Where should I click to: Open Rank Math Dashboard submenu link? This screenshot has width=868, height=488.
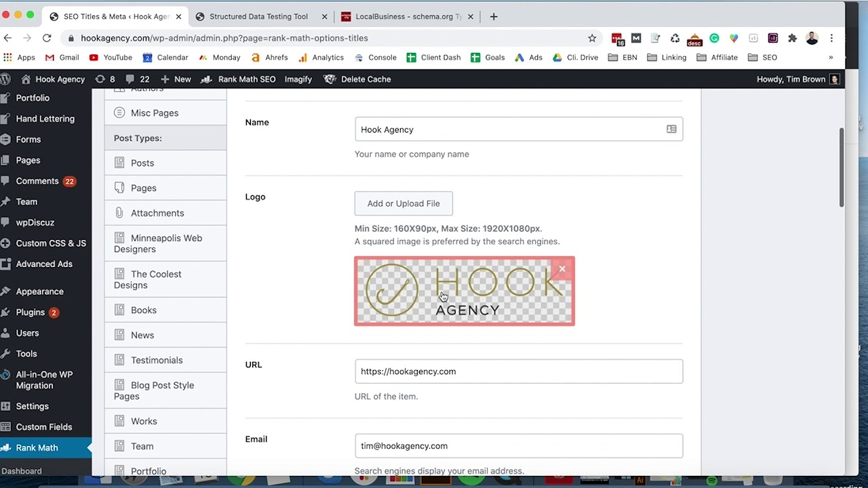point(22,471)
